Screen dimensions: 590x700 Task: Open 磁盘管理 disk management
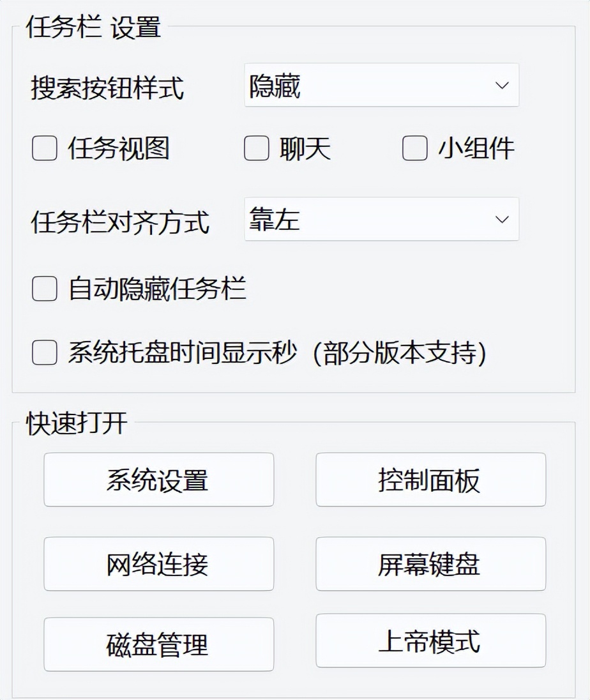point(158,645)
